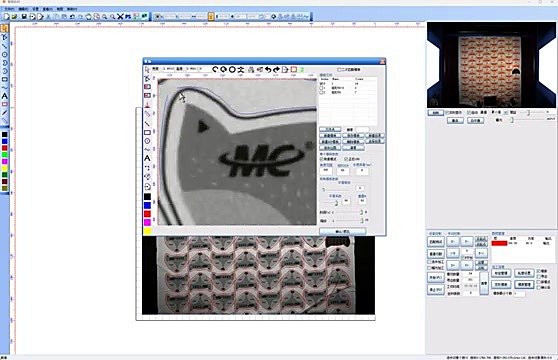Click the redo arrow in dialog toolbar
This screenshot has height=360, width=558.
pos(276,69)
